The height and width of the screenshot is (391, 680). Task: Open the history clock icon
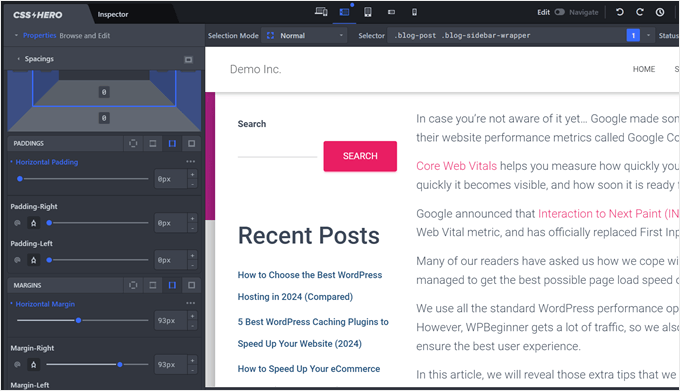(660, 12)
